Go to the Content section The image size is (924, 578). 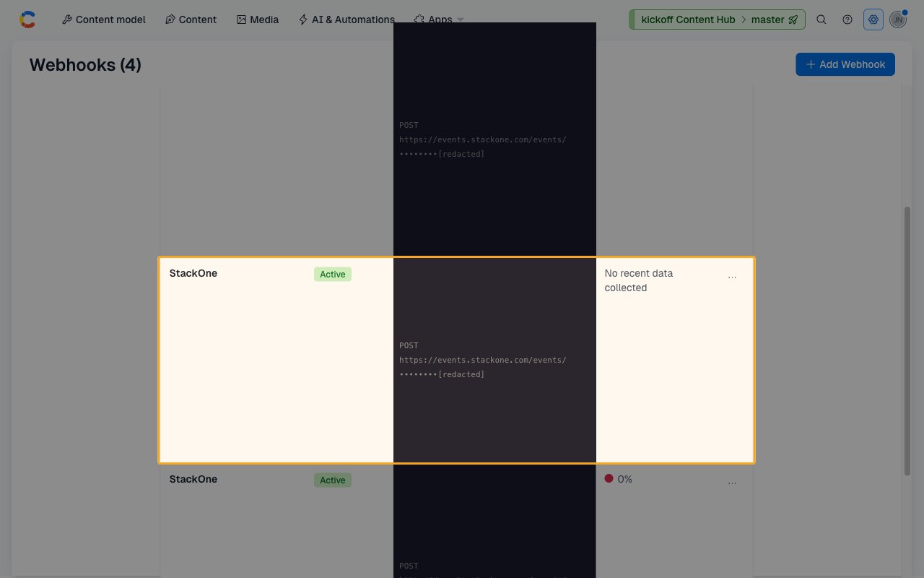pyautogui.click(x=191, y=20)
